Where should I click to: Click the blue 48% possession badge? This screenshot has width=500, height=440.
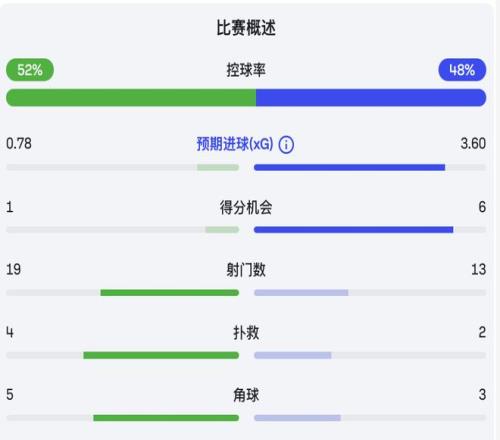pos(462,70)
